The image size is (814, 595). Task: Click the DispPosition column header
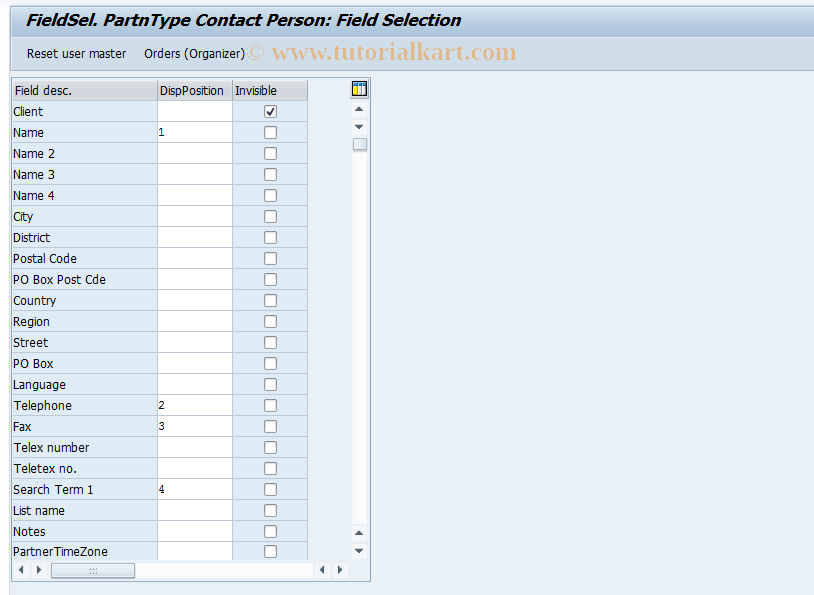195,90
